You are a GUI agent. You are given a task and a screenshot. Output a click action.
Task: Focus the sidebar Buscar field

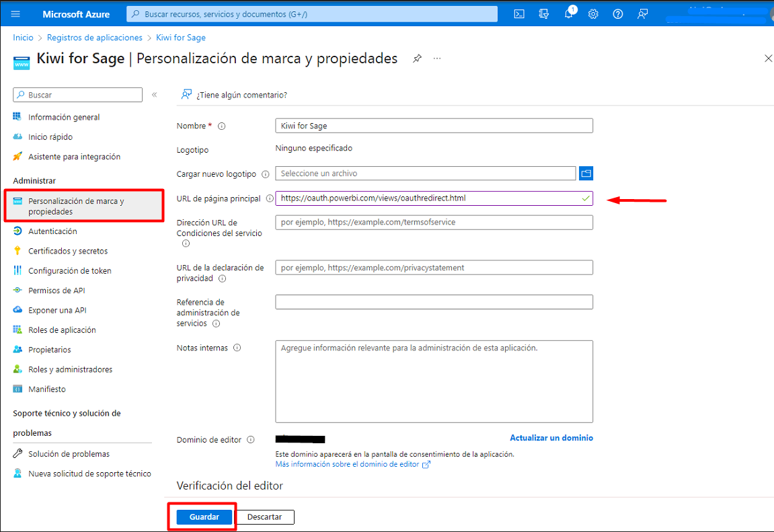click(78, 95)
